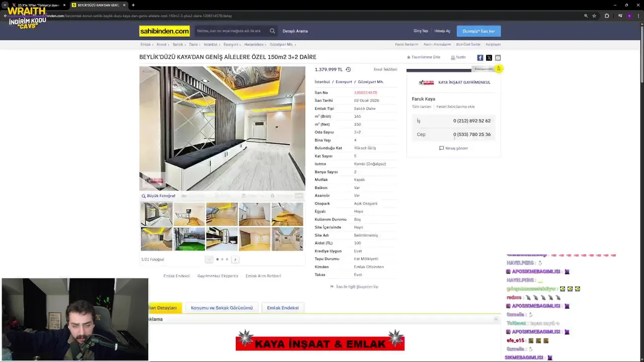Open the browser profile avatar

[x=629, y=16]
